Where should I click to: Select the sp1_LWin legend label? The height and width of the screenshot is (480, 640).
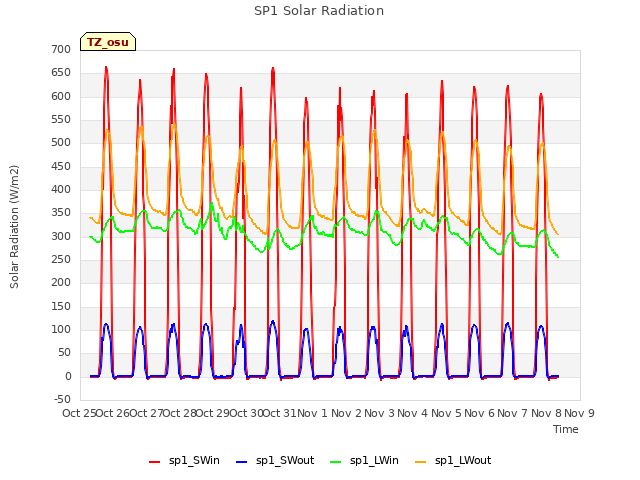[x=374, y=460]
